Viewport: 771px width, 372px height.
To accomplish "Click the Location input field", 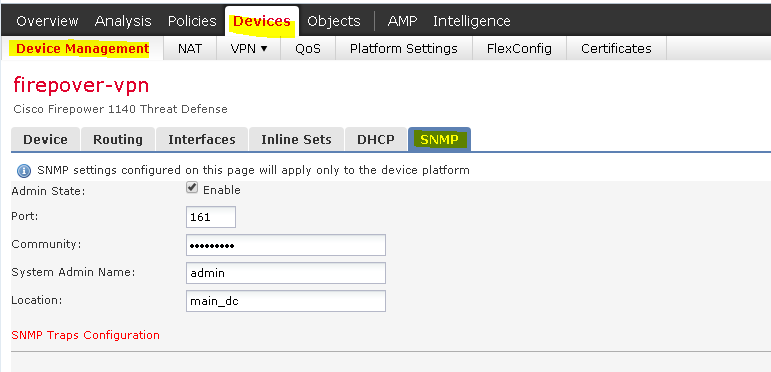I will click(x=286, y=301).
